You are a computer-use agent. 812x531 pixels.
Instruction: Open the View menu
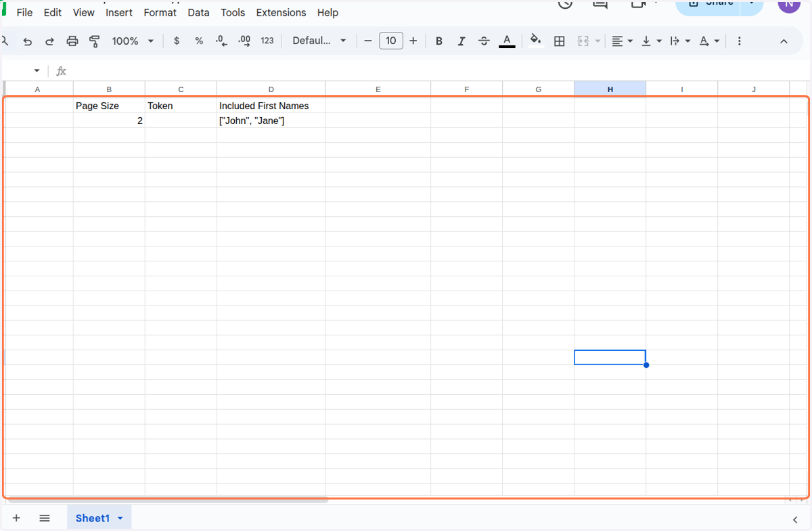(83, 12)
